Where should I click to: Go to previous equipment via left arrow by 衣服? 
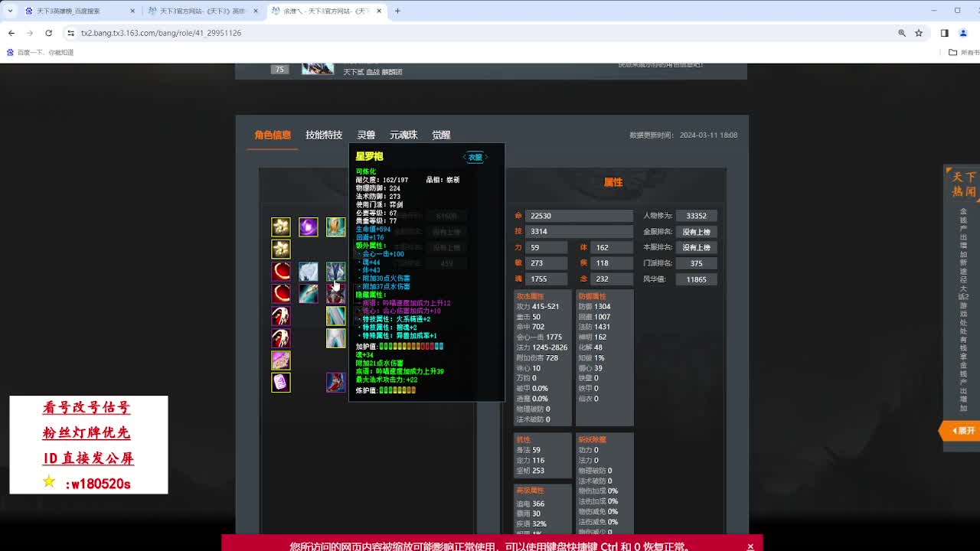coord(465,158)
